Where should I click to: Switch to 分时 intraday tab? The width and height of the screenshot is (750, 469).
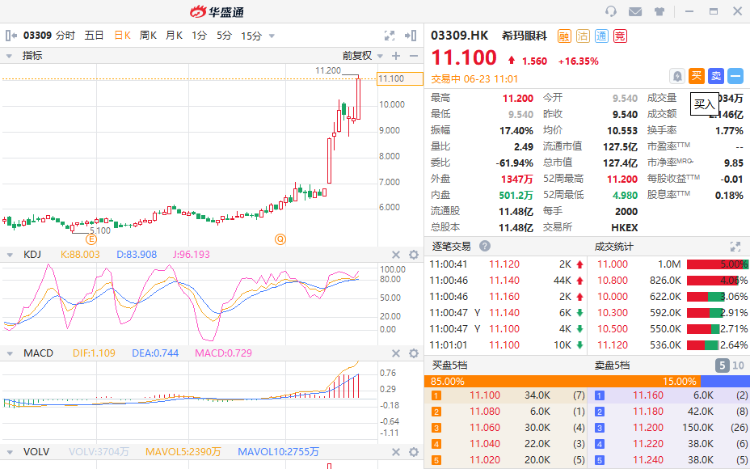[66, 35]
